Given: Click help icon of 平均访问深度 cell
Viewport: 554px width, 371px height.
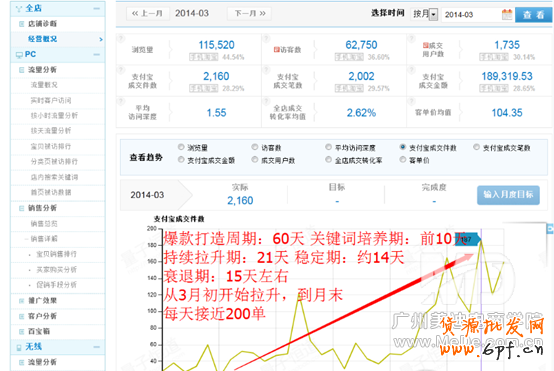Looking at the screenshot, I should click(x=121, y=101).
